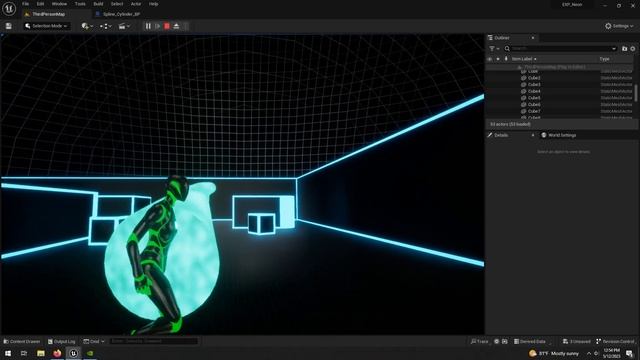Open the Window menu
Image resolution: width=640 pixels, height=360 pixels.
[59, 4]
